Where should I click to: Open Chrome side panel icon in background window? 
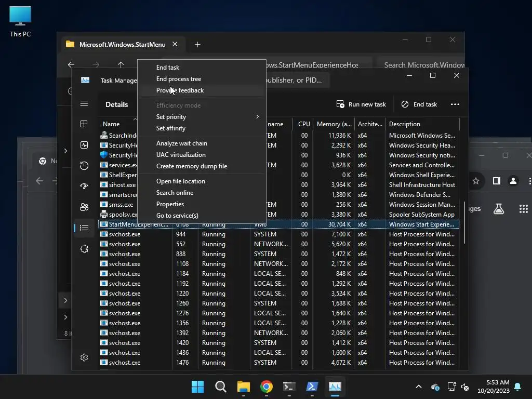[496, 181]
